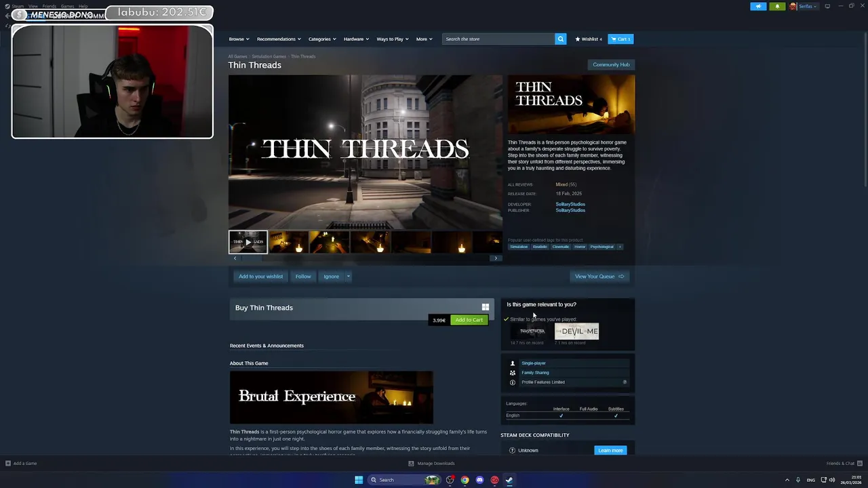Select the third screenshot thumbnail
This screenshot has width=868, height=488.
click(329, 242)
